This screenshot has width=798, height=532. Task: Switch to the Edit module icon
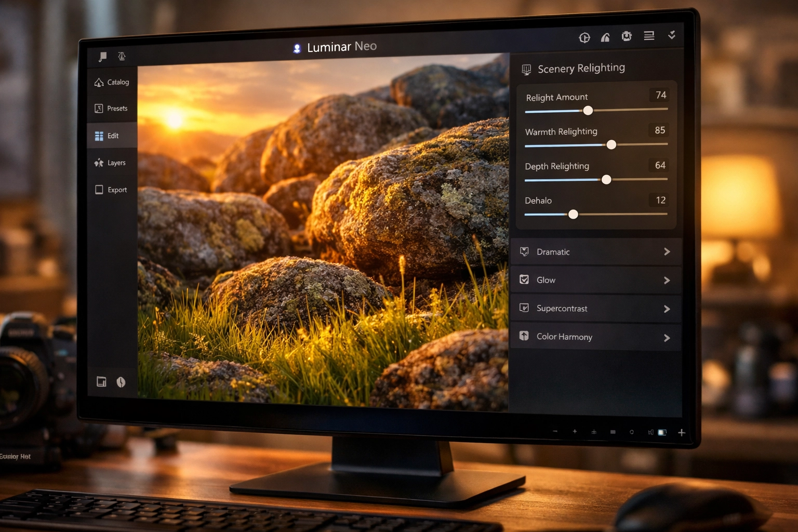(x=99, y=136)
